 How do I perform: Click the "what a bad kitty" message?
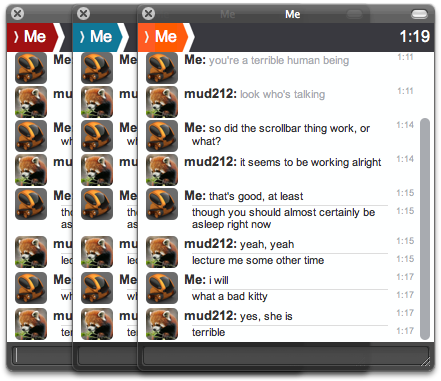(x=230, y=296)
